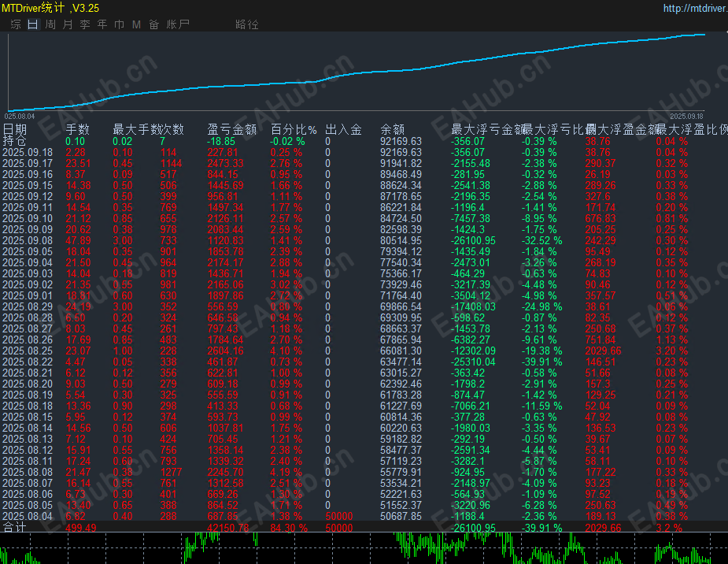Open the 路径 path tab
This screenshot has width=728, height=564.
pos(247,24)
